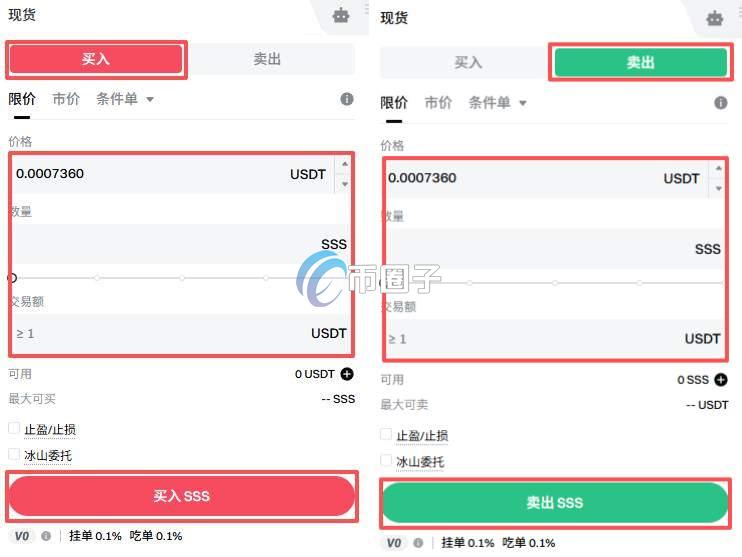Screen dimensions: 742x557
Task: Click fee info icon beside right V0 badge
Action: (418, 543)
